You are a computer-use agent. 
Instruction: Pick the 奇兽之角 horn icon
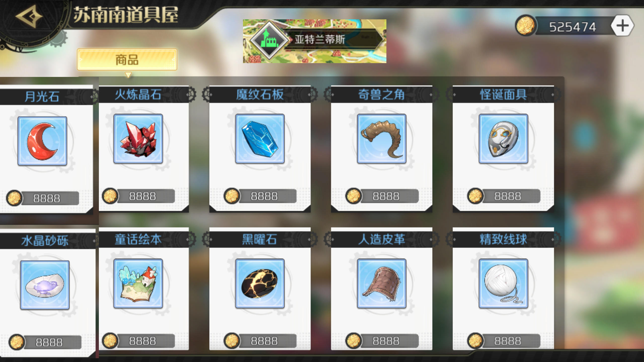pos(382,139)
